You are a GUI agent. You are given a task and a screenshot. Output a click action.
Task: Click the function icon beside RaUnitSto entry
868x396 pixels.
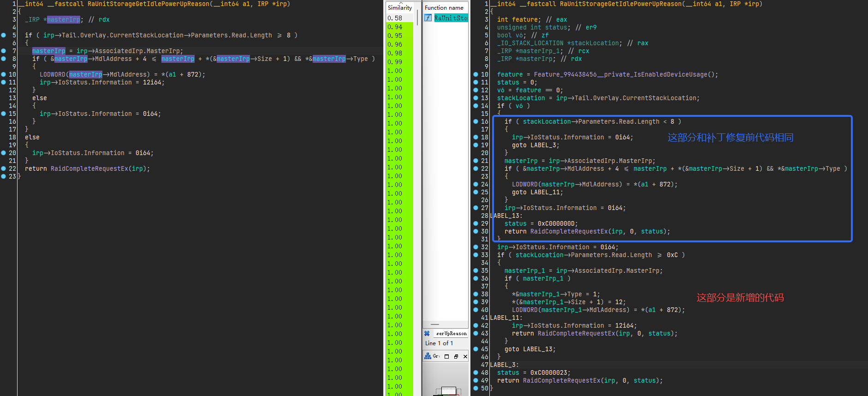[x=428, y=18]
